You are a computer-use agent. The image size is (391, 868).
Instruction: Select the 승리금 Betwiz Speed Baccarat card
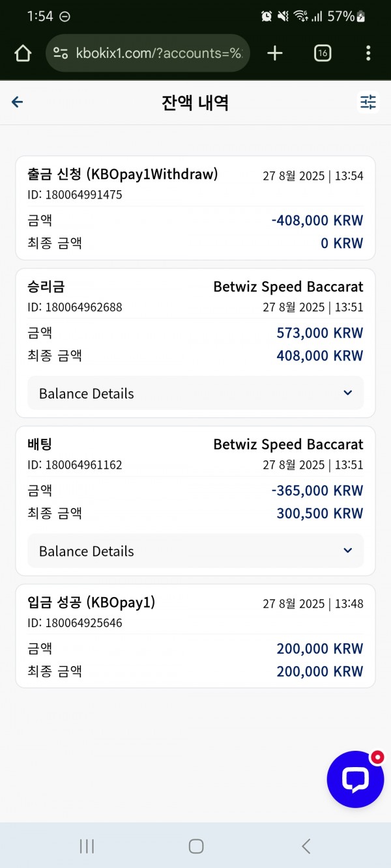tap(195, 343)
